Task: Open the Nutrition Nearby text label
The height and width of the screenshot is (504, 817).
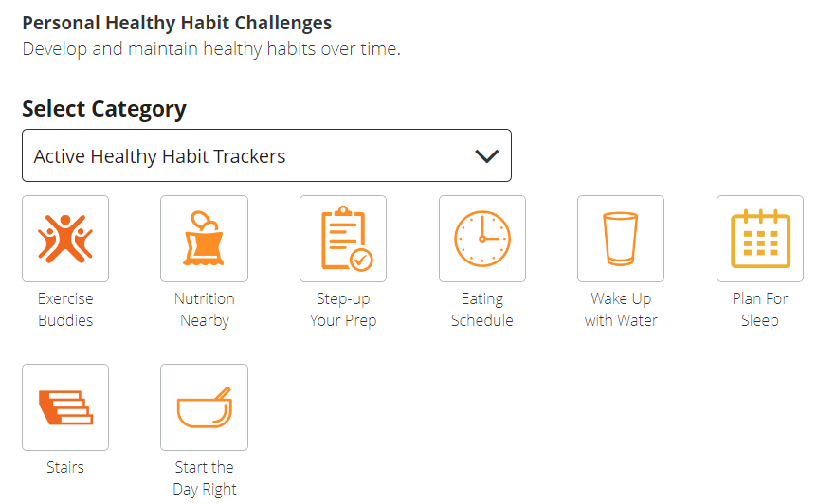Action: tap(204, 310)
